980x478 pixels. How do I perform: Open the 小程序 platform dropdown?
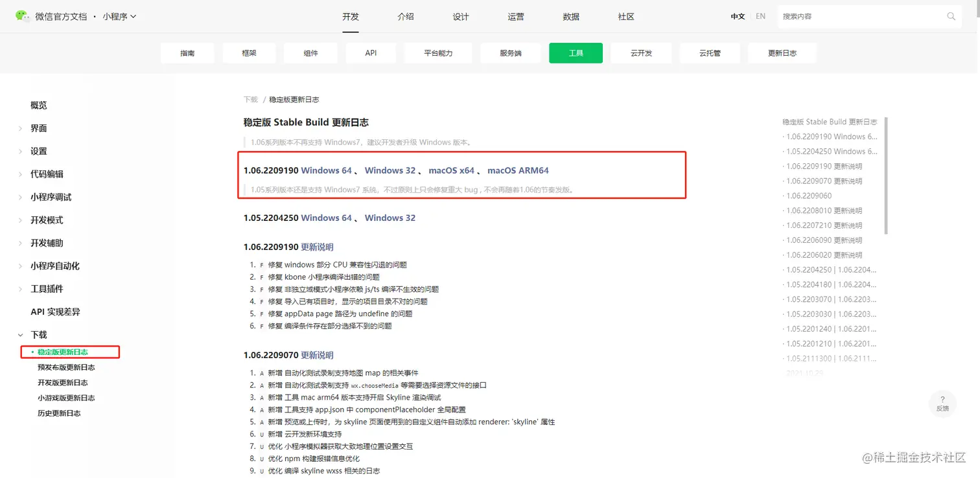tap(119, 16)
